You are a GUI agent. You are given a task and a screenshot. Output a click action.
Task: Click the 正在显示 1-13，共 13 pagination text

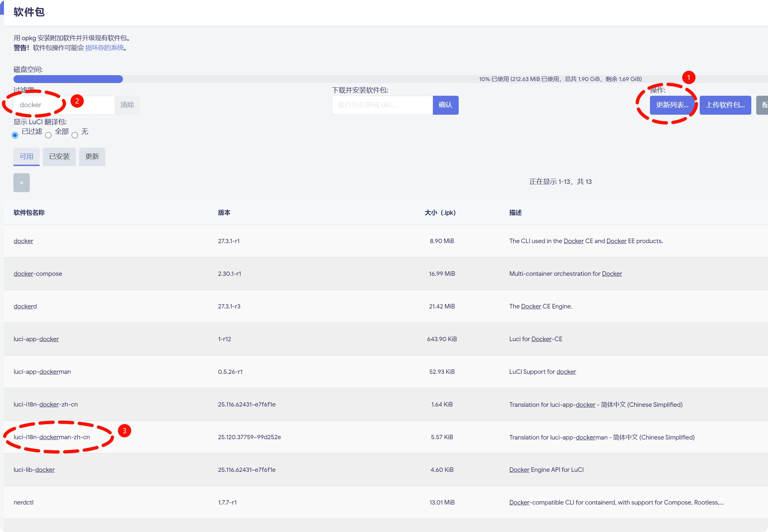[560, 182]
